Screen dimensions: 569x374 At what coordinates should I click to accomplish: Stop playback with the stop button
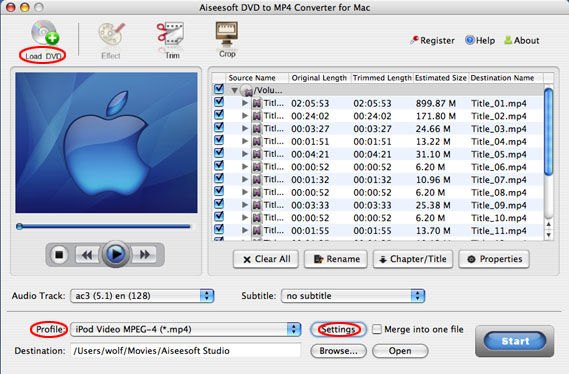59,255
